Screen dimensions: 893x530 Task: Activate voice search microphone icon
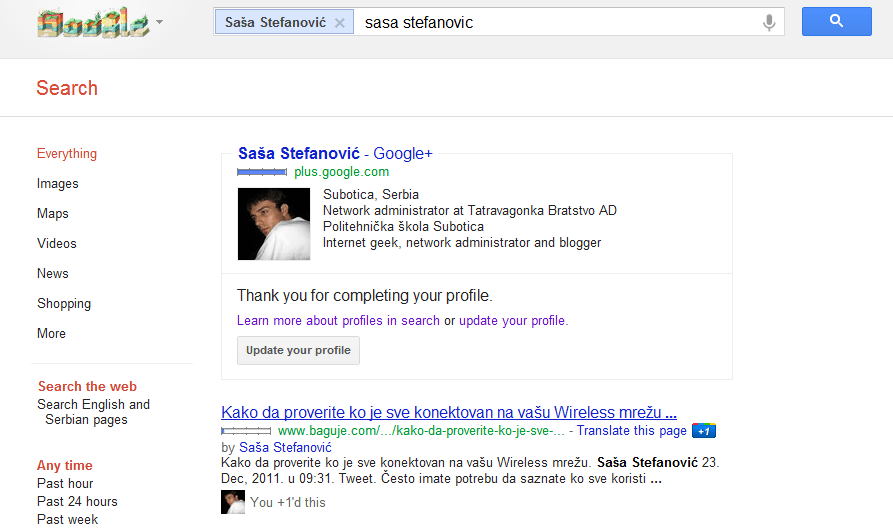coord(769,22)
